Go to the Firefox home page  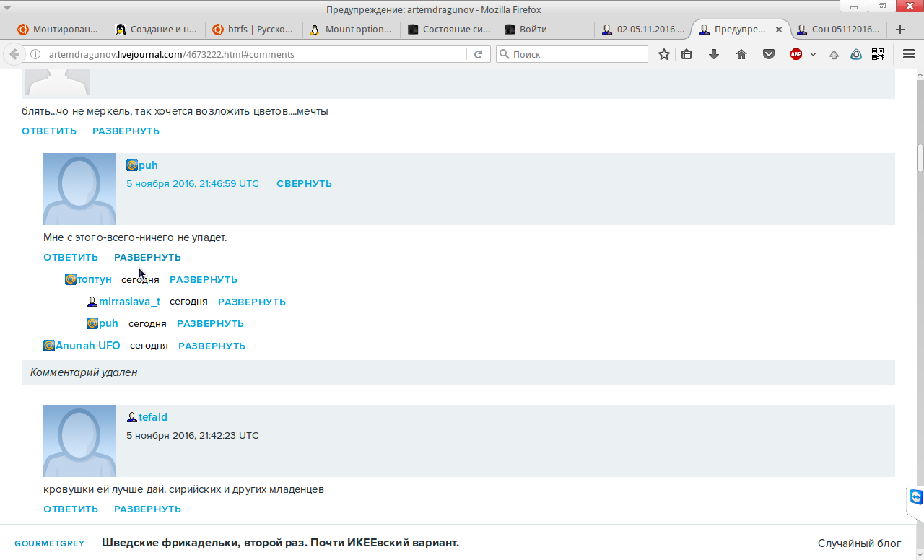741,54
